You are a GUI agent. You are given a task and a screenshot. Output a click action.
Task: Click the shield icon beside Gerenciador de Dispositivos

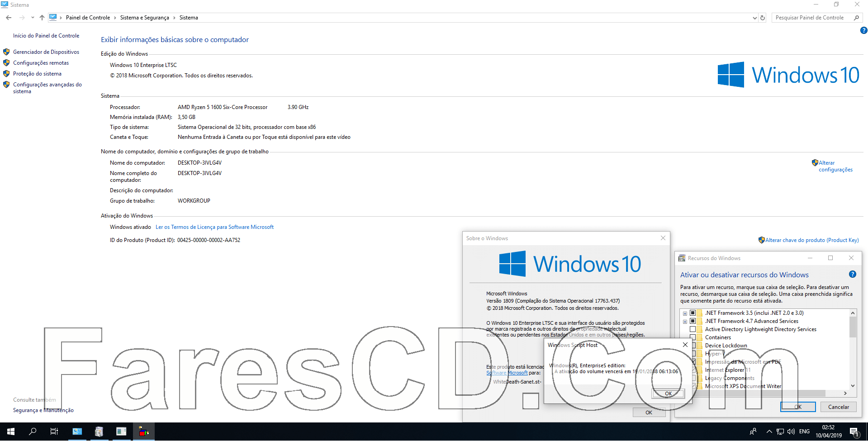(6, 52)
